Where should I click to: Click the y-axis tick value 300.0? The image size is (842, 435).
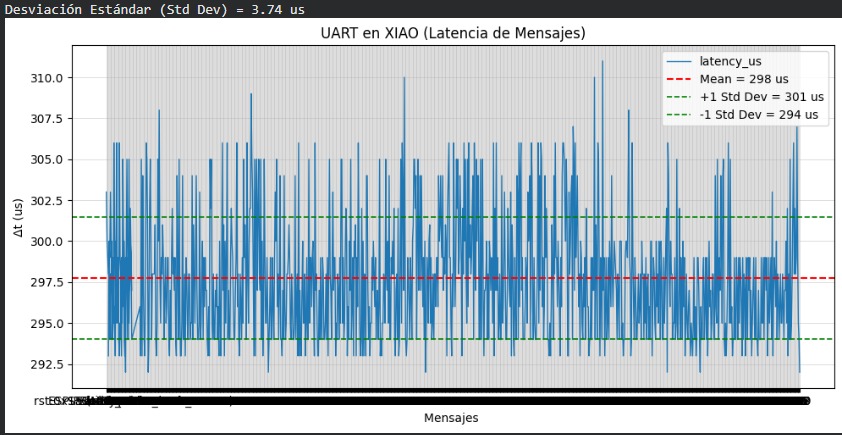click(46, 242)
